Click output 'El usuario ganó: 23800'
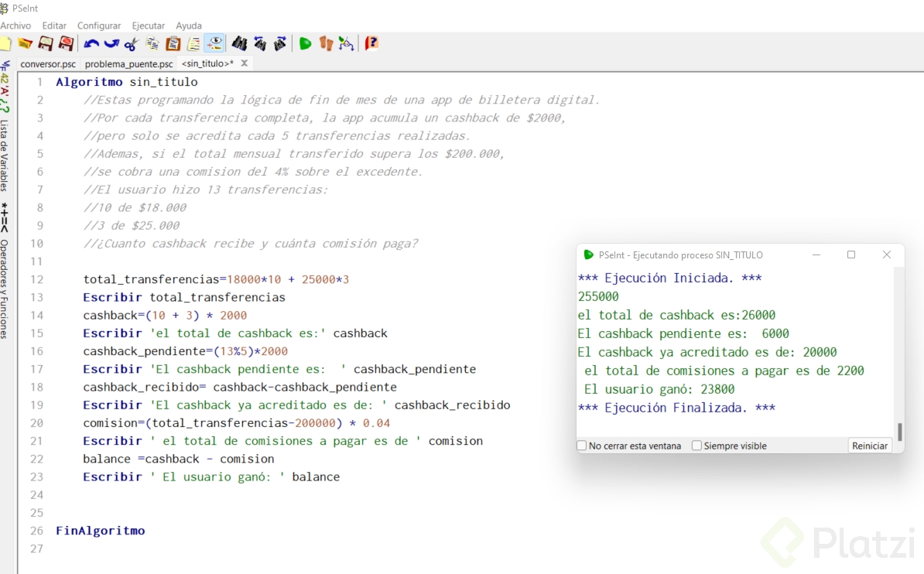Image resolution: width=924 pixels, height=574 pixels. (659, 390)
